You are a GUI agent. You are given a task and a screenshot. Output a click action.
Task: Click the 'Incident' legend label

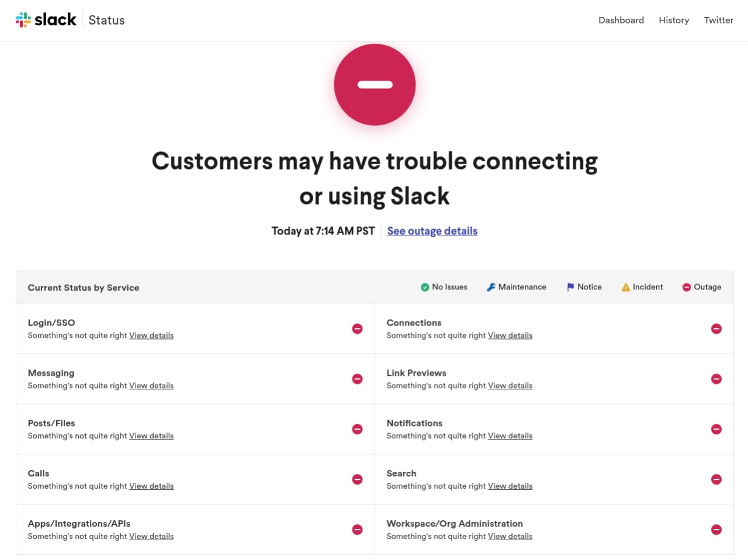pos(648,287)
